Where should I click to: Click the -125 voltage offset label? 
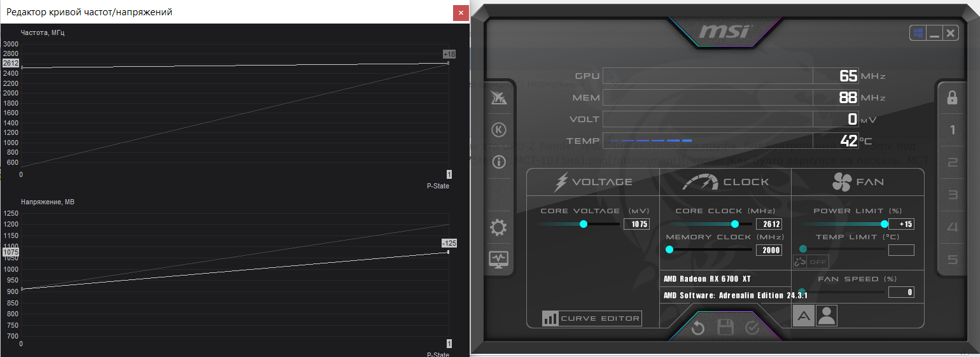pos(449,243)
